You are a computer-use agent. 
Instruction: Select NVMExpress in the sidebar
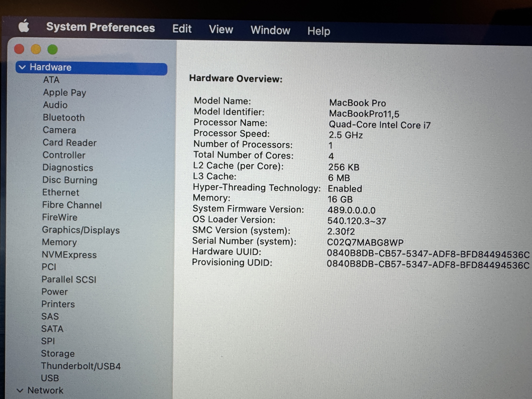(69, 255)
